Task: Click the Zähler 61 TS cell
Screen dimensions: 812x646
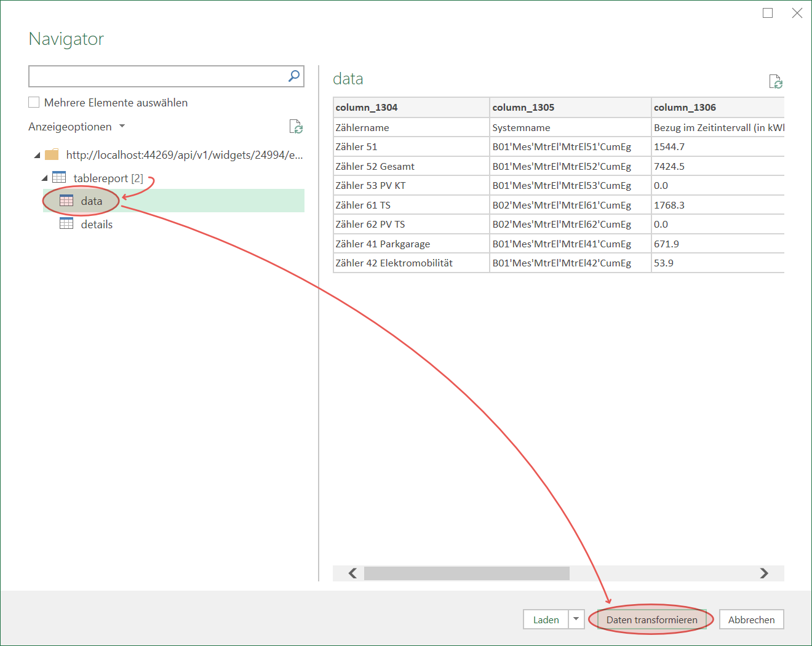Action: (x=411, y=205)
